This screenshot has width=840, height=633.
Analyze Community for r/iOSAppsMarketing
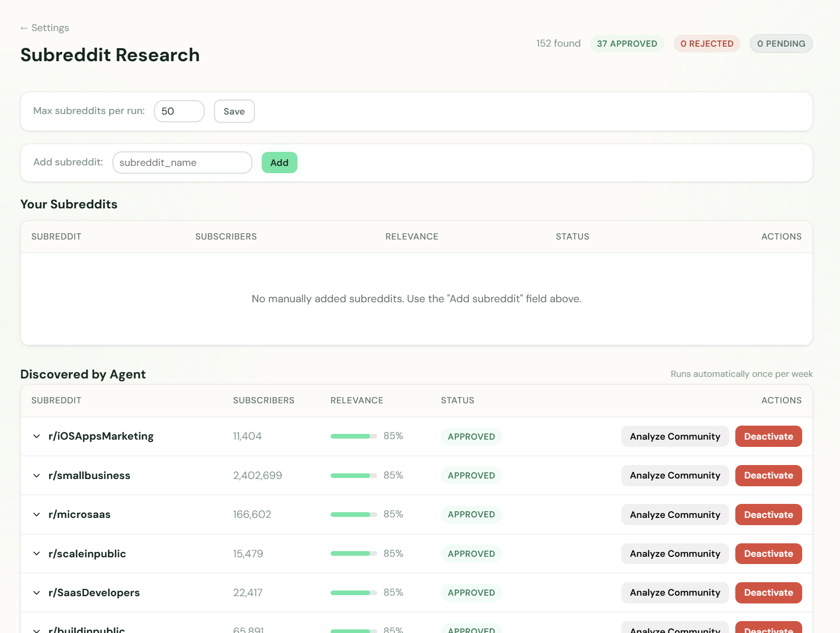pos(674,437)
